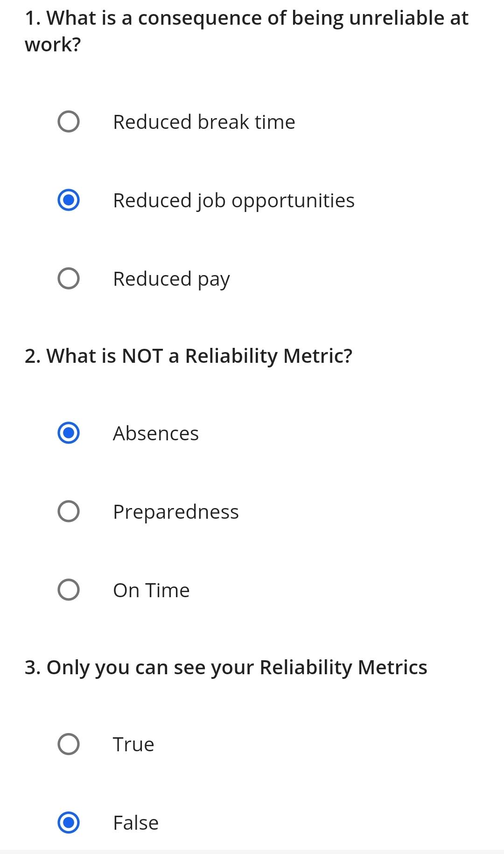This screenshot has height=854, width=504.
Task: Click question 2 about Reliability Metrics
Action: point(189,355)
